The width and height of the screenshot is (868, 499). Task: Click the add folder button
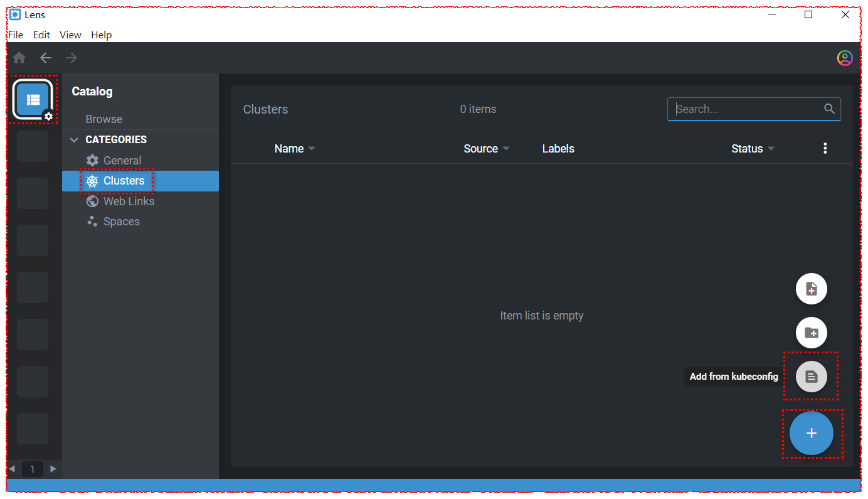pos(812,333)
